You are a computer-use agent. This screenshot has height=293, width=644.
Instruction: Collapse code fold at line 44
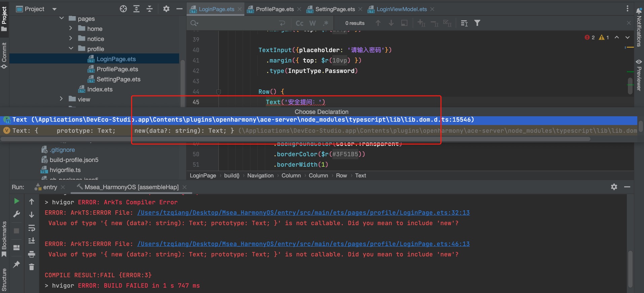(218, 92)
